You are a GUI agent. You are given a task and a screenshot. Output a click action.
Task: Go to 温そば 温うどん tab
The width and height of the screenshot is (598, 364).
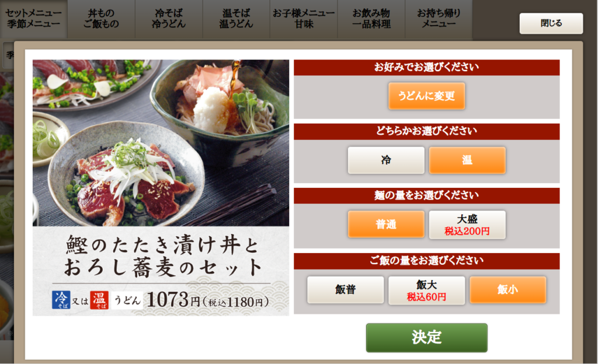pyautogui.click(x=236, y=19)
